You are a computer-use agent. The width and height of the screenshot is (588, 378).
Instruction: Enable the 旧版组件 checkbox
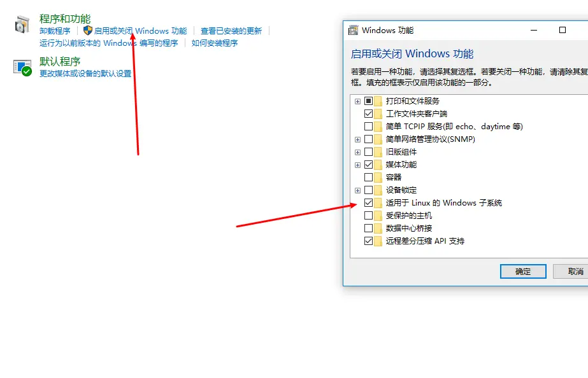tap(369, 152)
